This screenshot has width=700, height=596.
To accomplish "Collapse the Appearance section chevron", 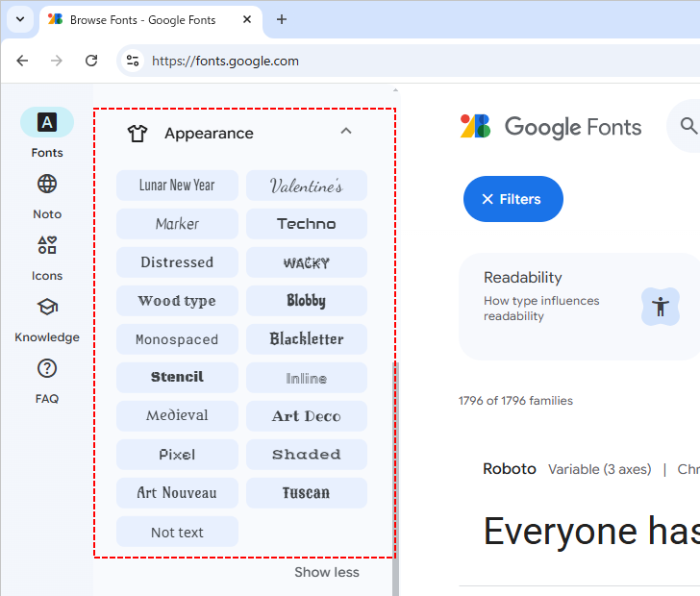I will (346, 131).
